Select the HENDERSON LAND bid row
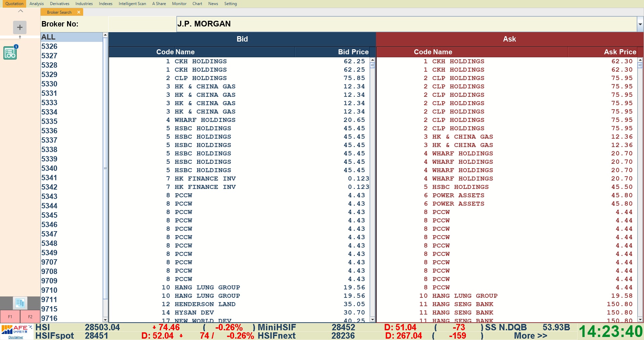This screenshot has height=340, width=644. coord(239,304)
